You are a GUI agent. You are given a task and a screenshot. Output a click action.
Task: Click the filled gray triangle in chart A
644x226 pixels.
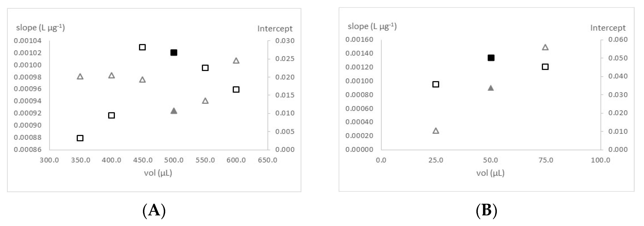(x=174, y=111)
